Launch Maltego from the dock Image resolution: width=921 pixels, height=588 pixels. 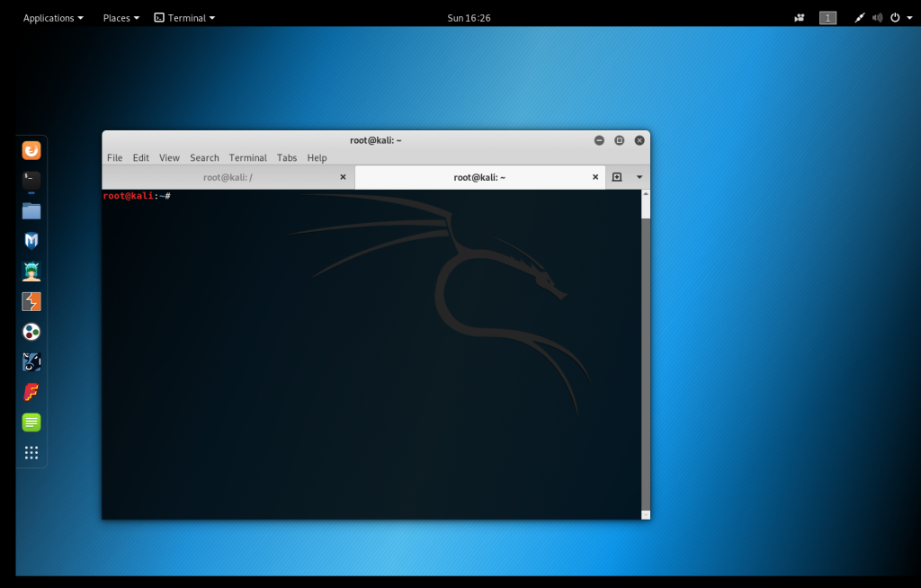point(31,332)
